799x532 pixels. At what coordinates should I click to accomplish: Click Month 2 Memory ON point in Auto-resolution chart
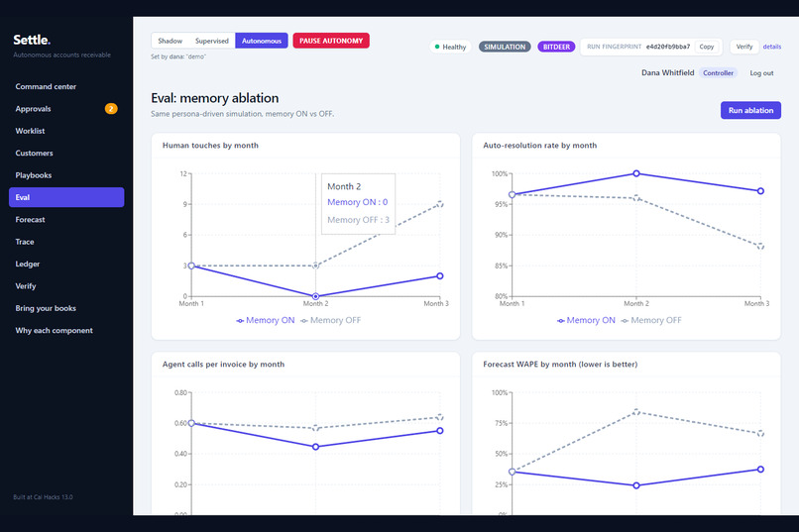coord(636,173)
